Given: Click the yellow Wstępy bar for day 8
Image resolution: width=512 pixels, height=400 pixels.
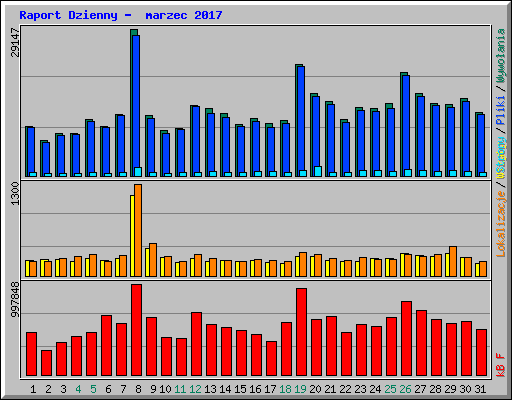Looking at the screenshot, I should tap(132, 236).
